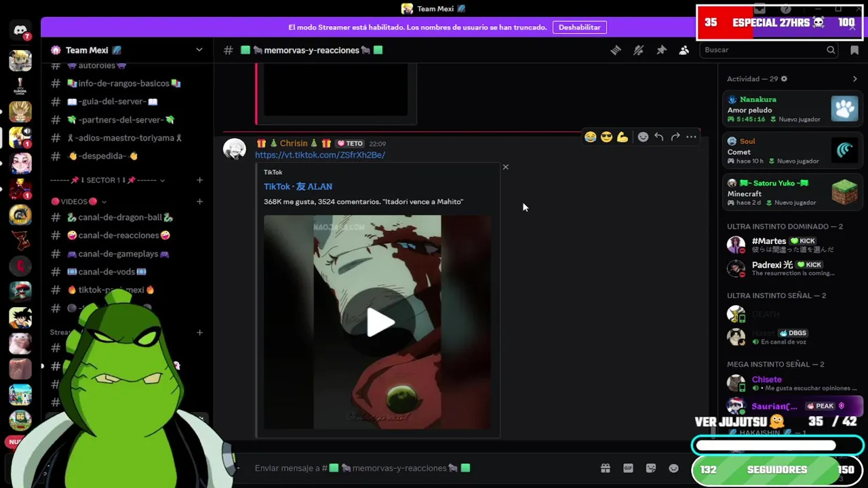React with flexed biceps emoji

(623, 137)
